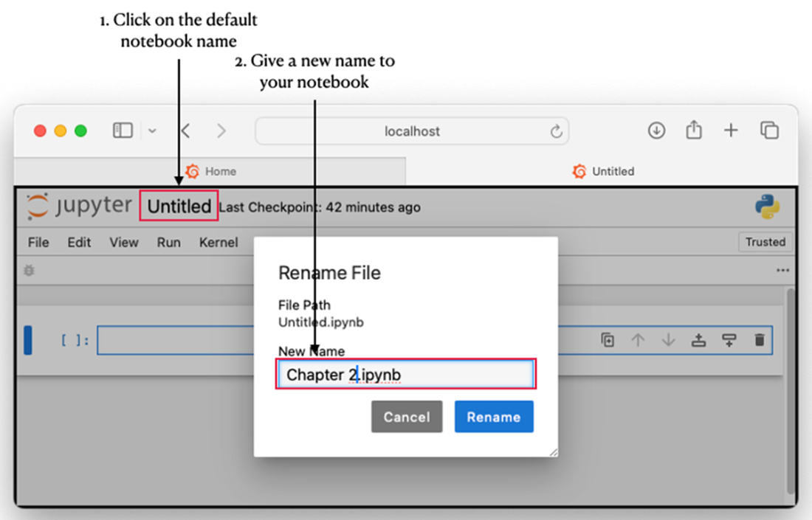Select the Untitled browser tab
This screenshot has height=520, width=812.
(x=602, y=171)
